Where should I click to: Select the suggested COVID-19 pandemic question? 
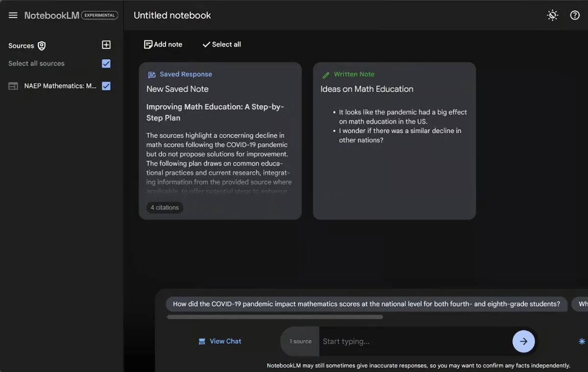[366, 304]
